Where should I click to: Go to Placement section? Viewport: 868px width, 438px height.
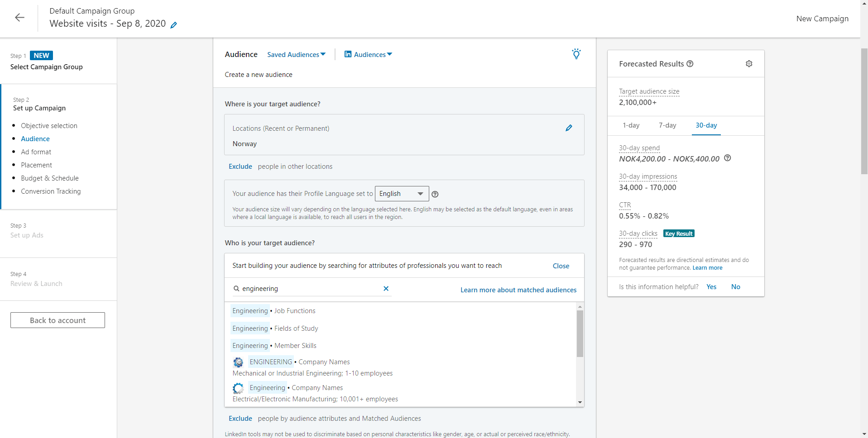36,165
